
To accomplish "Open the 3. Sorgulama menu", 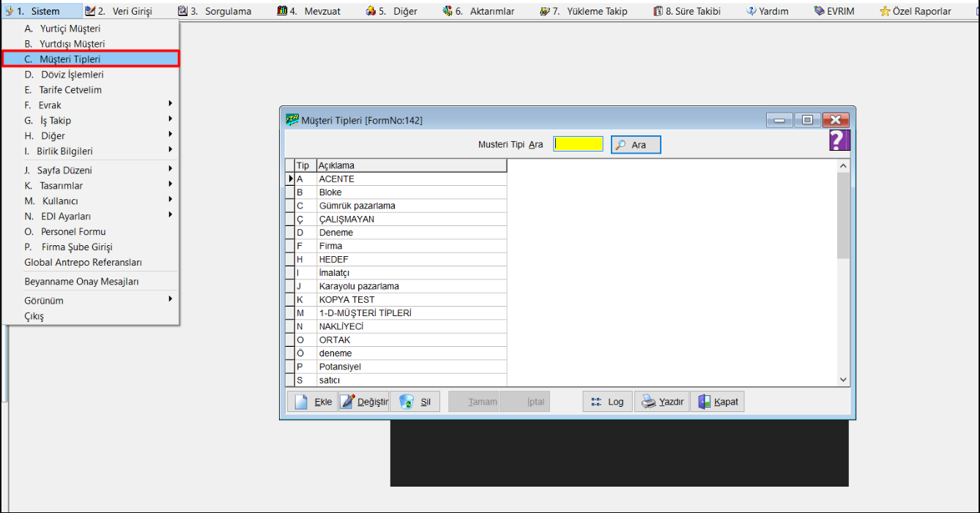I will (215, 11).
